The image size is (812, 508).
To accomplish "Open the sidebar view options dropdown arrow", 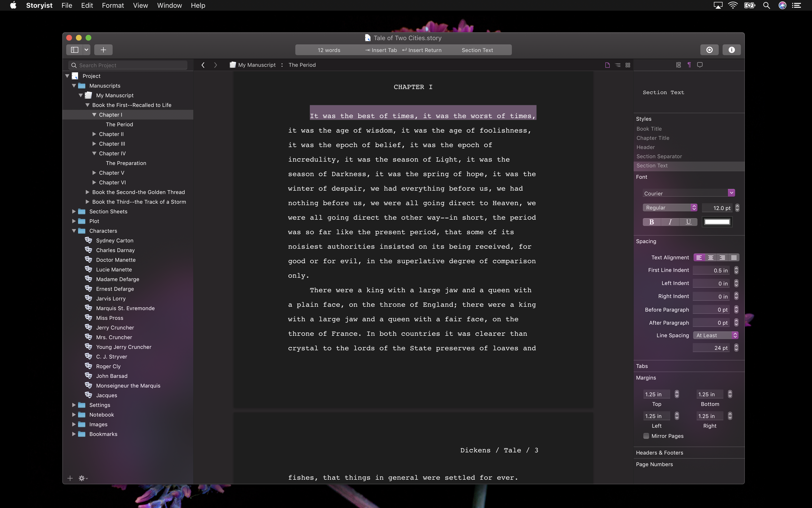I will tap(87, 50).
